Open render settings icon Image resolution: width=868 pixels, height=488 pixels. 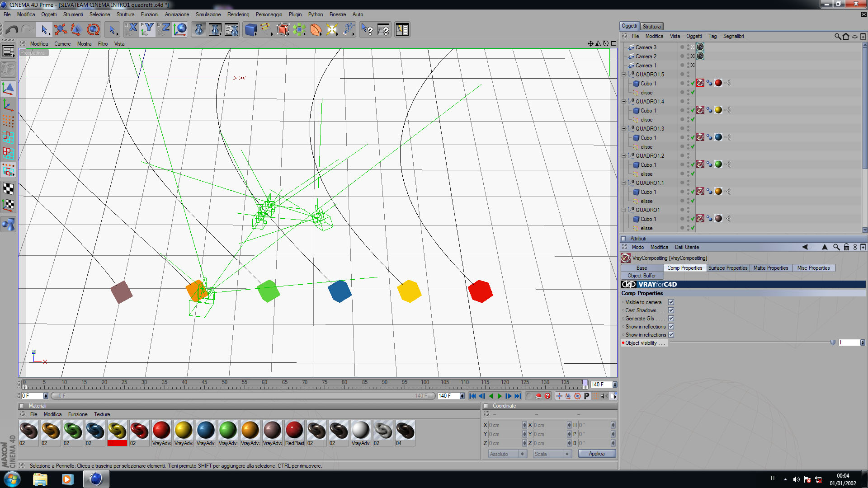pos(231,30)
